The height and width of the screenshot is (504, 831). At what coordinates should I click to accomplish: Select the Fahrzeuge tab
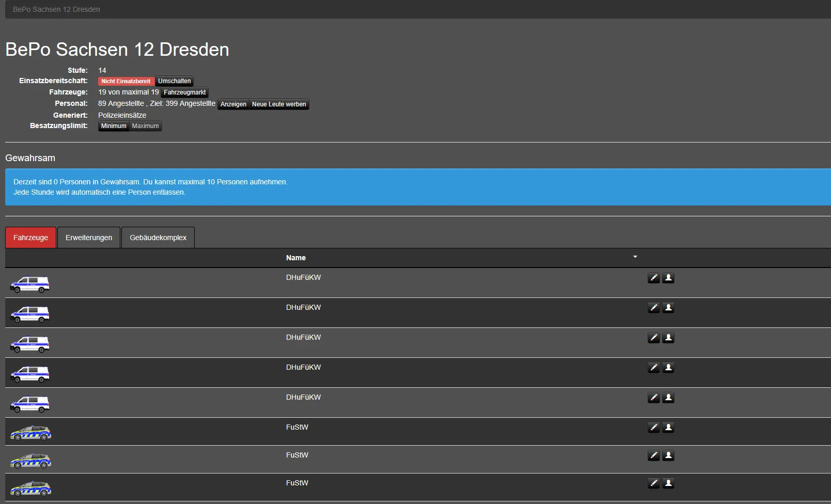point(30,238)
